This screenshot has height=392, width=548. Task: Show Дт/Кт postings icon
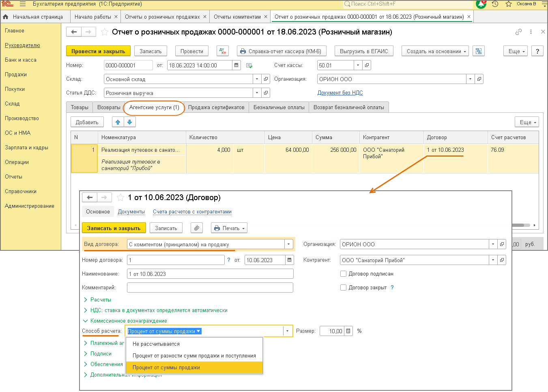click(x=222, y=51)
